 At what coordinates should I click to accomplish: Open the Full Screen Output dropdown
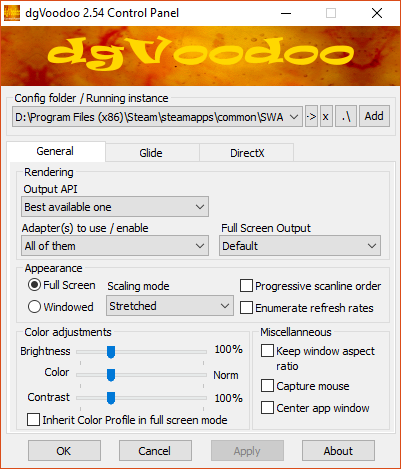click(x=300, y=246)
